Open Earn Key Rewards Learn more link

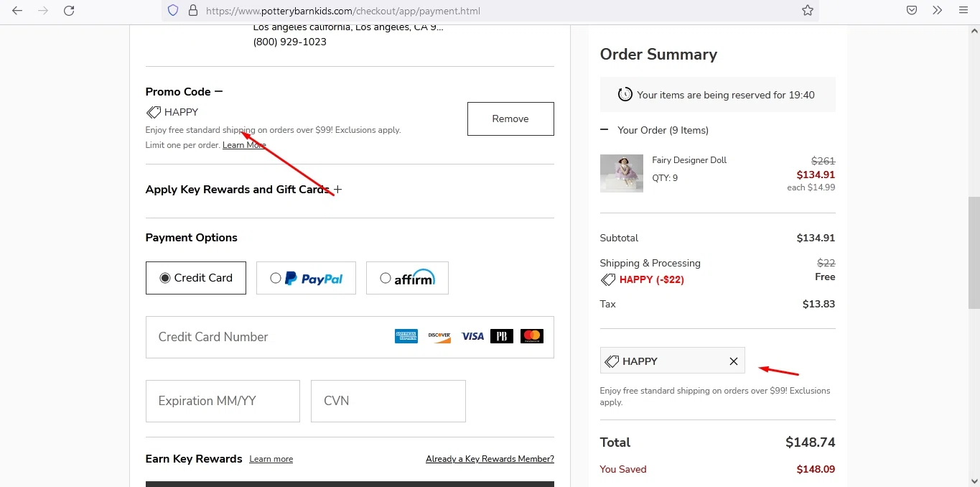(x=271, y=459)
